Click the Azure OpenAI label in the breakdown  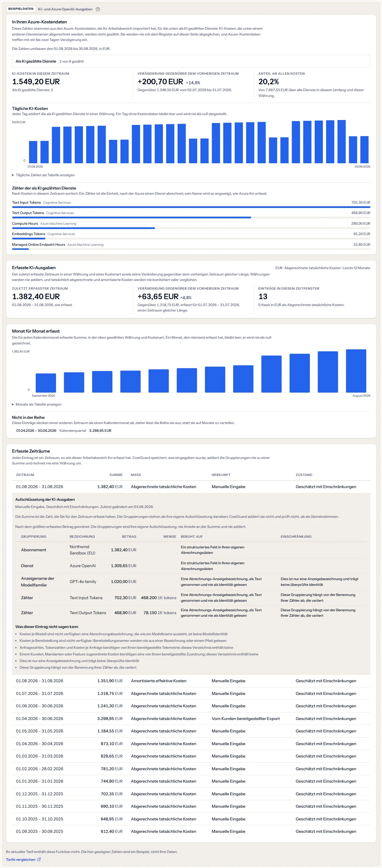[x=83, y=566]
